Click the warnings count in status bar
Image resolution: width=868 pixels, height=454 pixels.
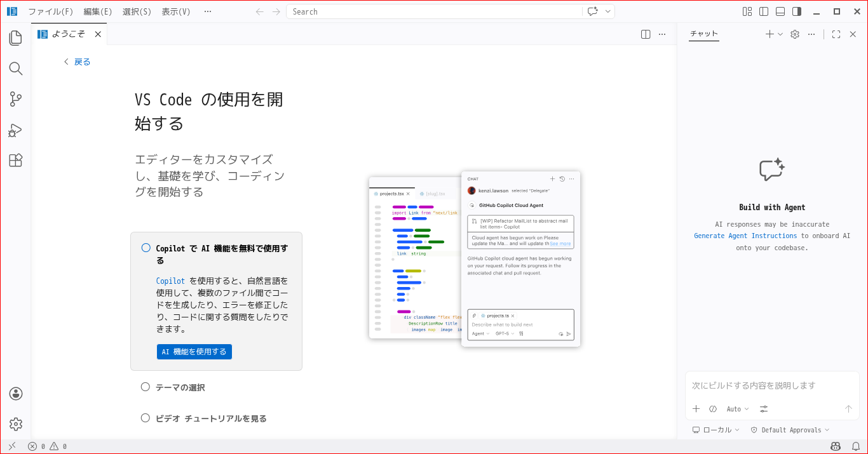58,446
